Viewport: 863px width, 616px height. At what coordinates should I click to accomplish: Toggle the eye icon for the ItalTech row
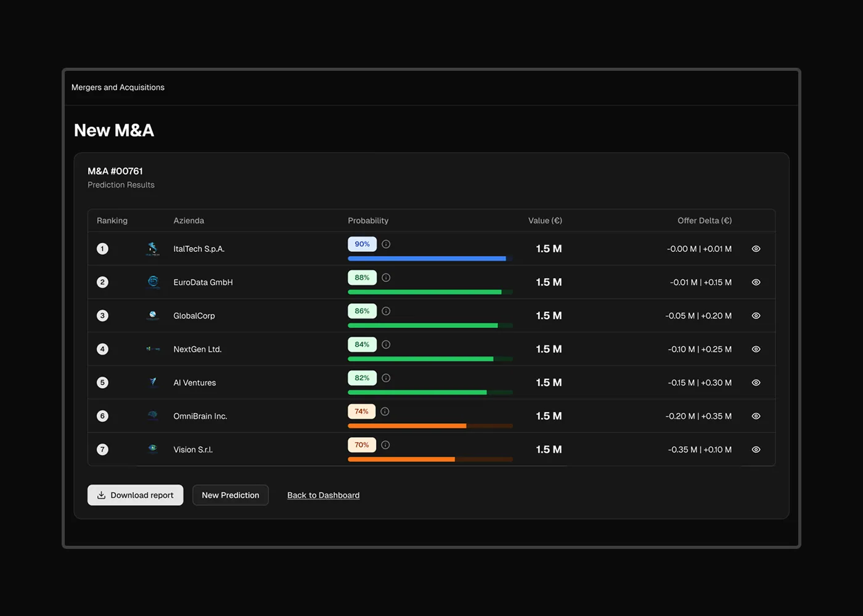[x=756, y=249]
